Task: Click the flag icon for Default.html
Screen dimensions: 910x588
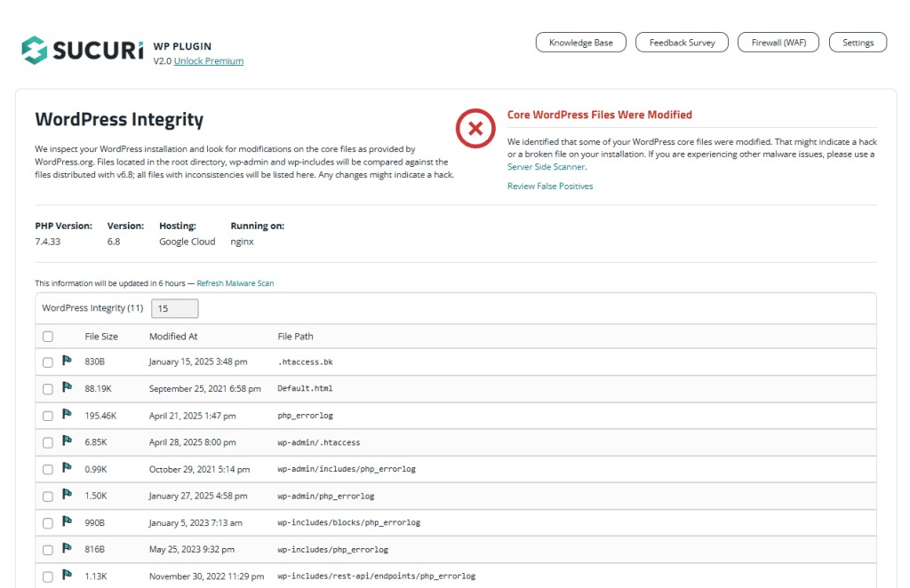Action: point(68,387)
